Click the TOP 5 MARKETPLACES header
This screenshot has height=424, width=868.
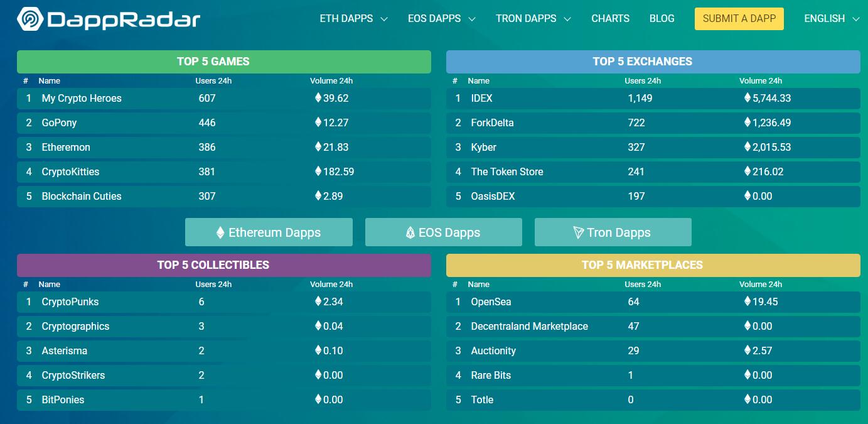coord(653,265)
